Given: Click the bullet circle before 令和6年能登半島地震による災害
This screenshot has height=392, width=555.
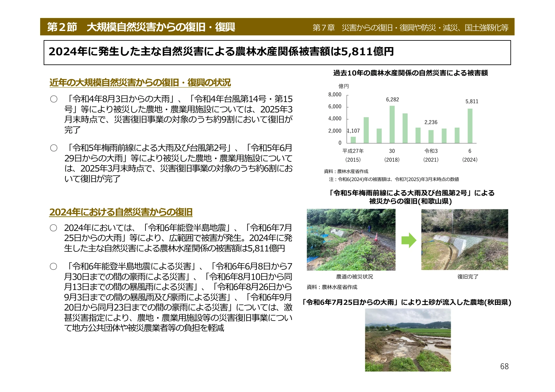Looking at the screenshot, I should (x=53, y=266).
